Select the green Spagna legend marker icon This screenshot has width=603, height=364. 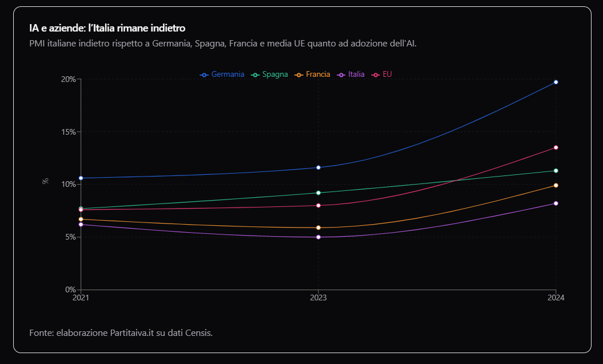pos(255,74)
